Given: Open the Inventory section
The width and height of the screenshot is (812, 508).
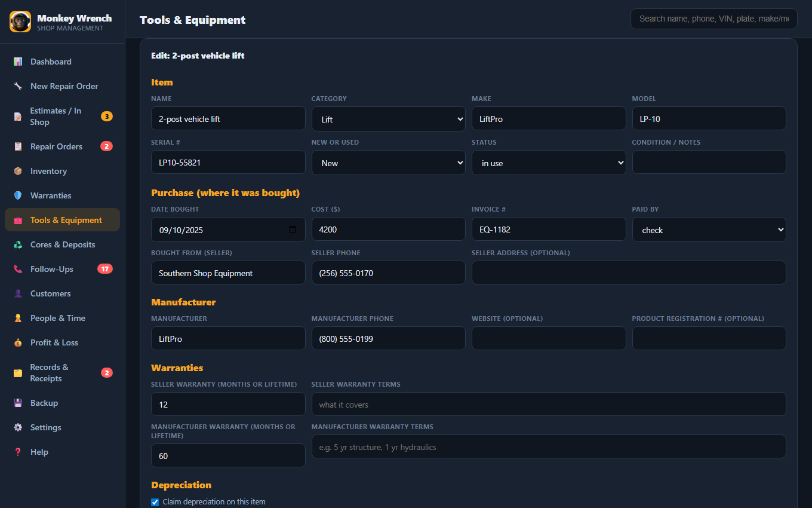Looking at the screenshot, I should coord(63,171).
